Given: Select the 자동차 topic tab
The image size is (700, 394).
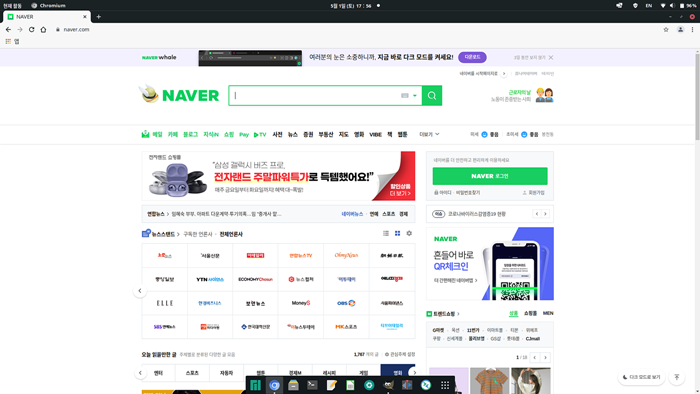Looking at the screenshot, I should [226, 373].
